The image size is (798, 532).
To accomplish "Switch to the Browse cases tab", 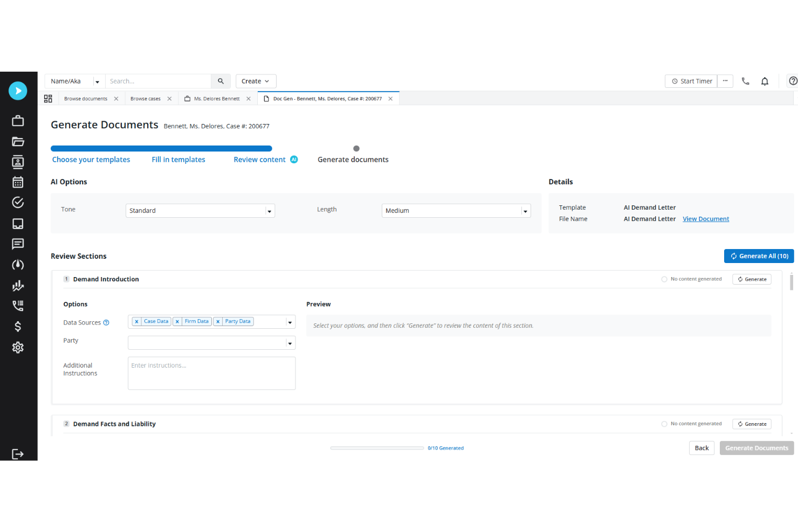I will (x=146, y=99).
